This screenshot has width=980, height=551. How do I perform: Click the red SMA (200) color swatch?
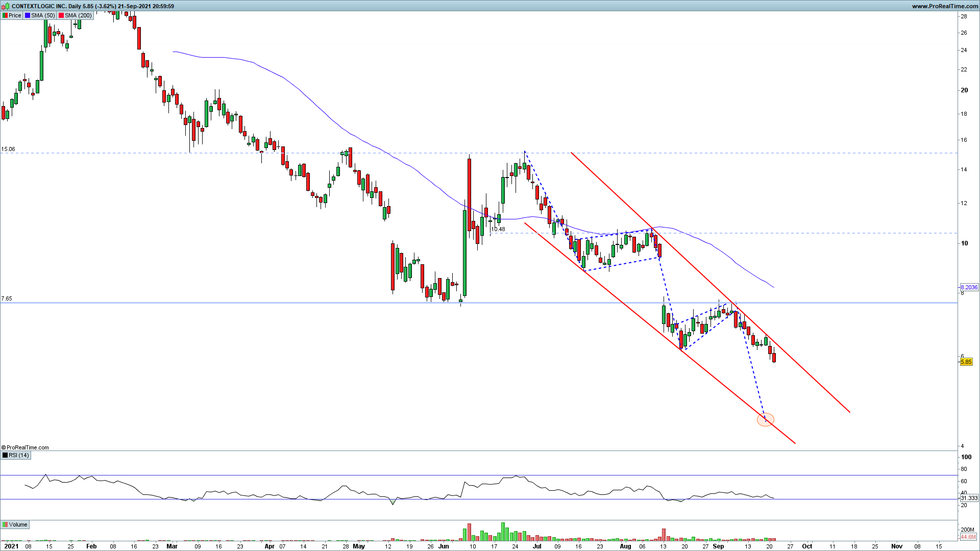(x=61, y=15)
